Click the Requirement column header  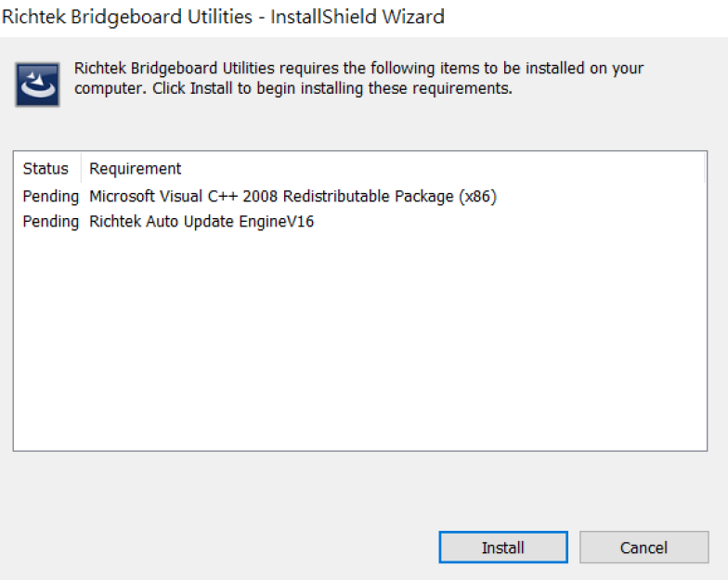coord(136,169)
